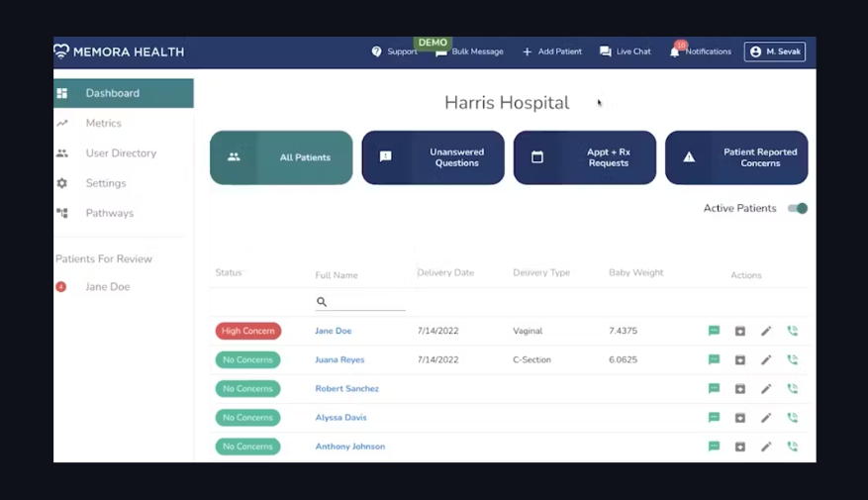Screen dimensions: 868x500
Task: Archive Anthony Johnson patient row
Action: coord(740,447)
